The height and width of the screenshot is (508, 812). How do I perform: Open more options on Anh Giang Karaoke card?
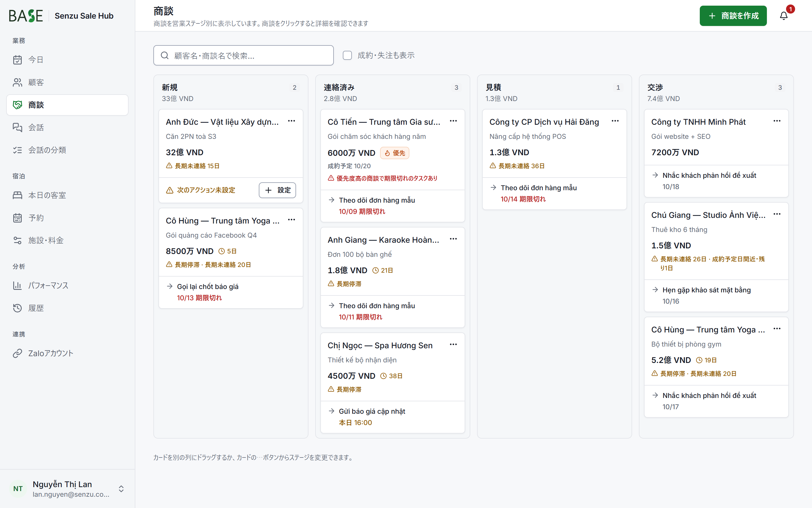(453, 239)
